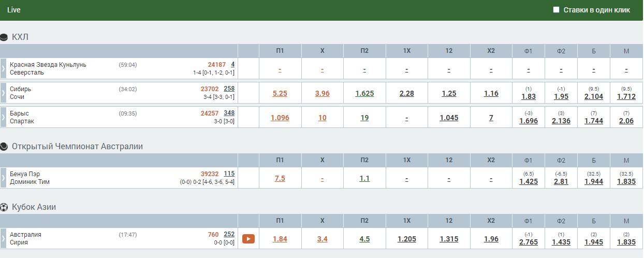Enable the Ставки в один клик checkbox

coord(557,9)
